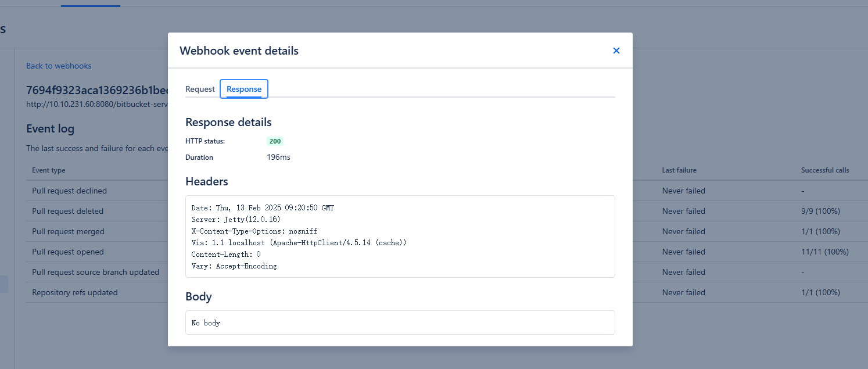The image size is (868, 369).
Task: Switch to the Request tab
Action: (200, 89)
